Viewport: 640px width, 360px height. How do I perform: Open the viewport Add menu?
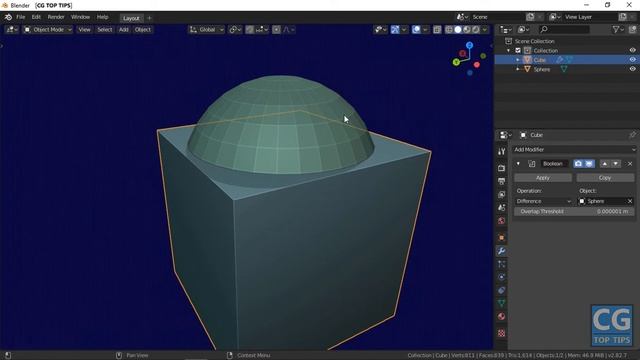pyautogui.click(x=123, y=30)
